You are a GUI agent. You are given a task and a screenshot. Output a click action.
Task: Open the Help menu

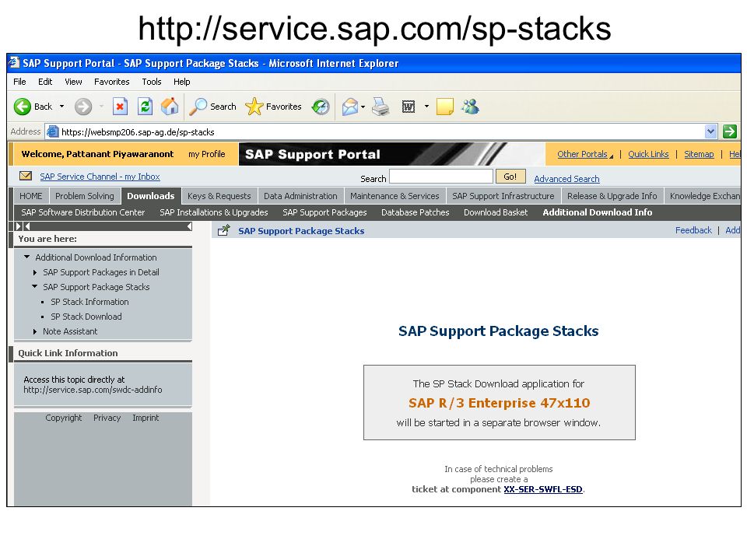(x=181, y=82)
